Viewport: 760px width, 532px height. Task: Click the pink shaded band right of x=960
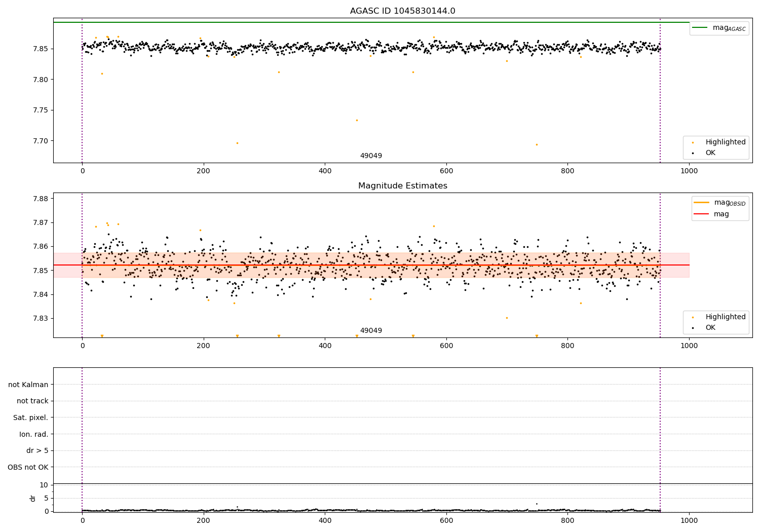pyautogui.click(x=674, y=265)
